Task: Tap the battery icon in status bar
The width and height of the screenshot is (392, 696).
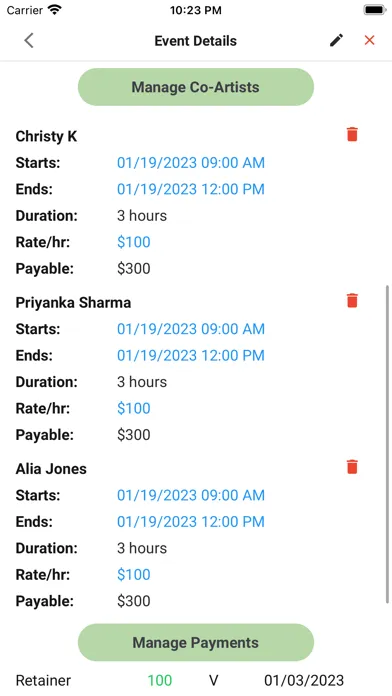Action: coord(375,10)
